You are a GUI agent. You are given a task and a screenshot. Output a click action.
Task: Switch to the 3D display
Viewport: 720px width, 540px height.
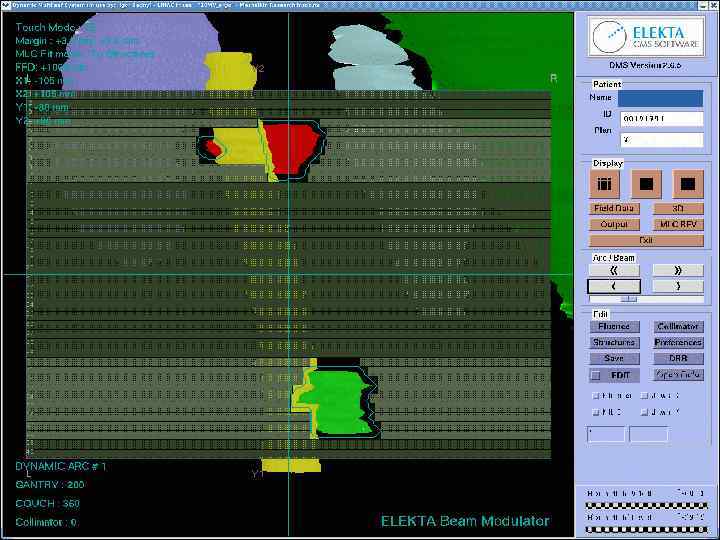click(x=678, y=208)
